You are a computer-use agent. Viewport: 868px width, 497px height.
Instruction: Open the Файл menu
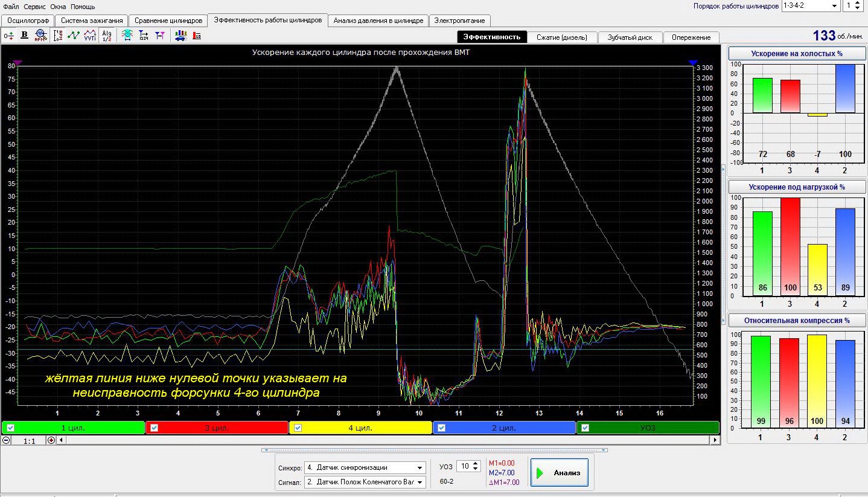click(x=11, y=7)
